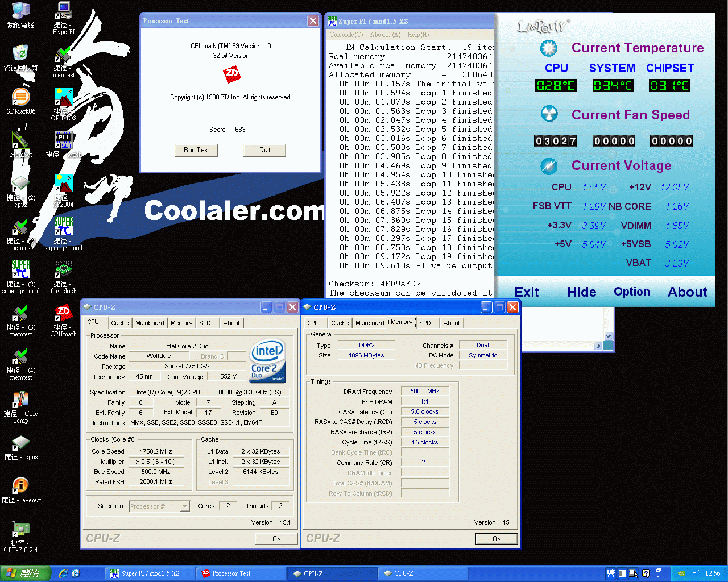Image resolution: width=728 pixels, height=582 pixels.
Task: Select the memtest (4) shortcut icon
Action: (20, 356)
